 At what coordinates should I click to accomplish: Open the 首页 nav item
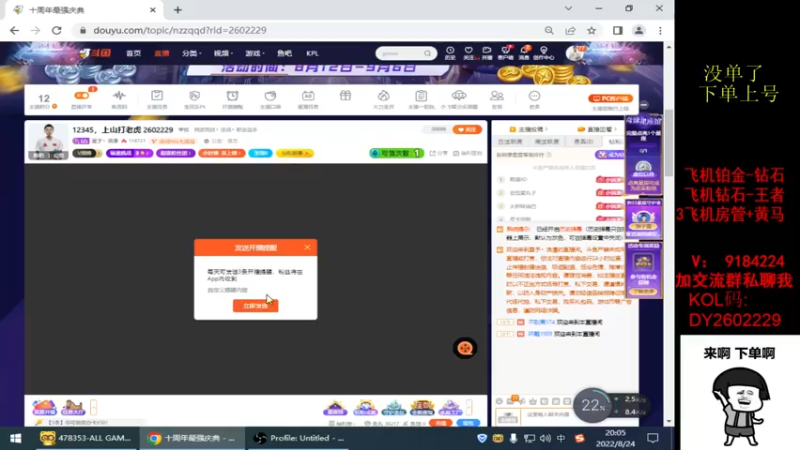[x=134, y=53]
